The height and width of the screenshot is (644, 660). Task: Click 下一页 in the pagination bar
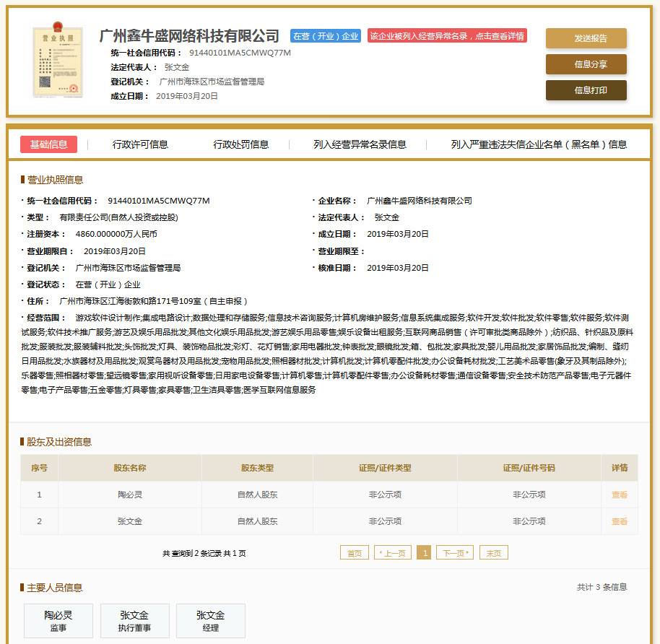coord(456,552)
